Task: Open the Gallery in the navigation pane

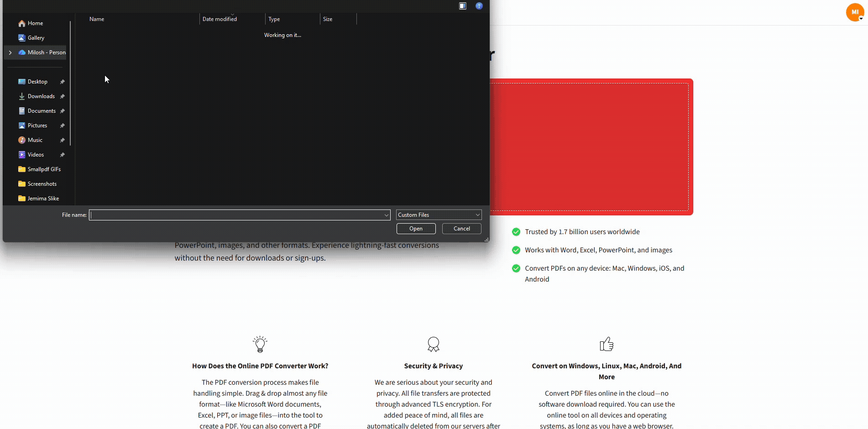Action: (37, 37)
